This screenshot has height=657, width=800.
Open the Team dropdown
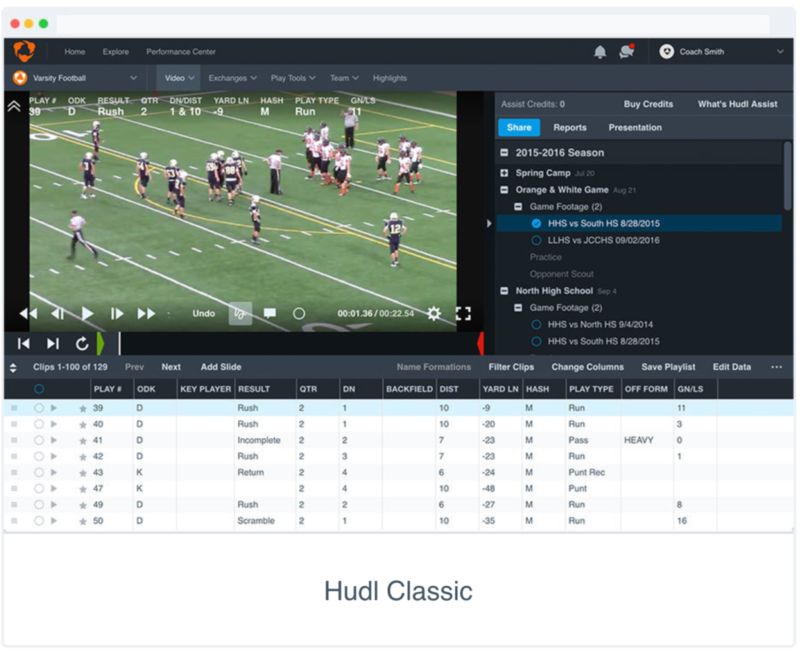pos(344,78)
